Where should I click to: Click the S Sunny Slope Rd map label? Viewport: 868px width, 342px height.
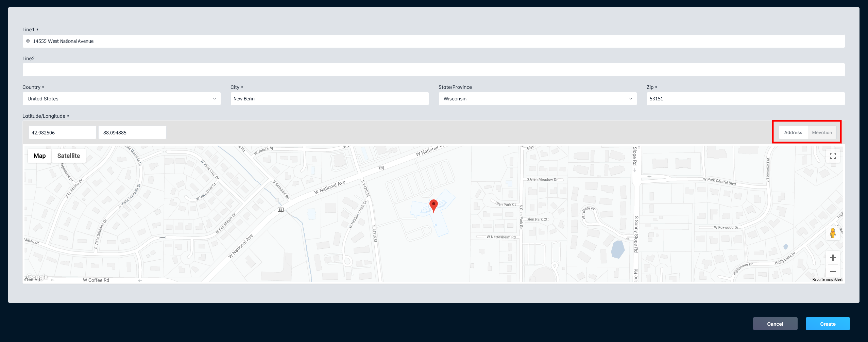click(636, 234)
